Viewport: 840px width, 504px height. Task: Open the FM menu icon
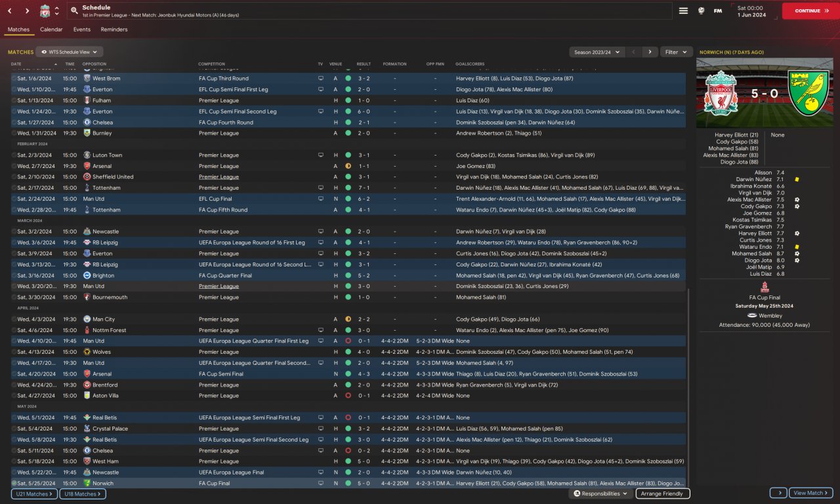point(718,10)
